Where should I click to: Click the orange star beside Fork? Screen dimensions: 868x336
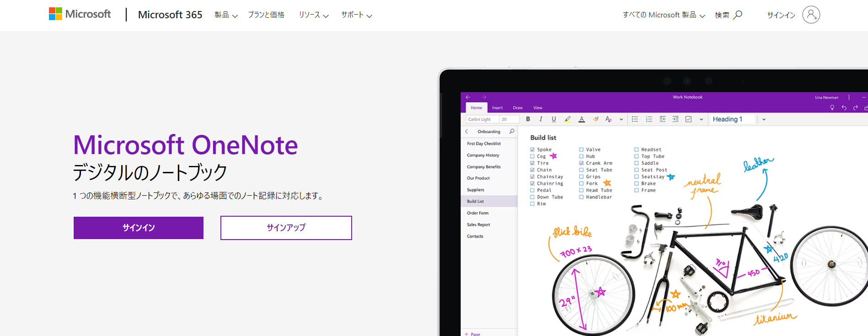(607, 183)
